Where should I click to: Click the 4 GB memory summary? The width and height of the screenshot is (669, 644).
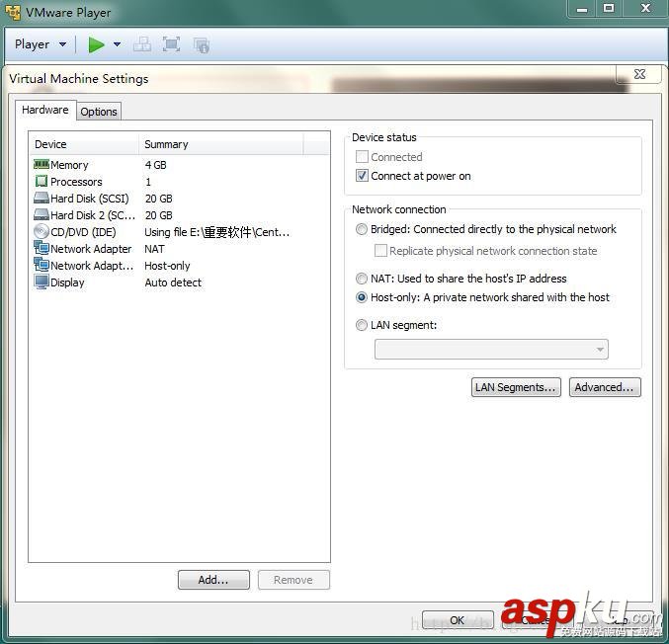pyautogui.click(x=155, y=165)
